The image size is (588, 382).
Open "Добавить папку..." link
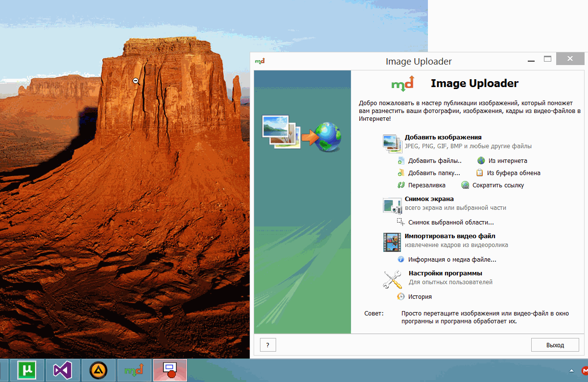click(434, 173)
